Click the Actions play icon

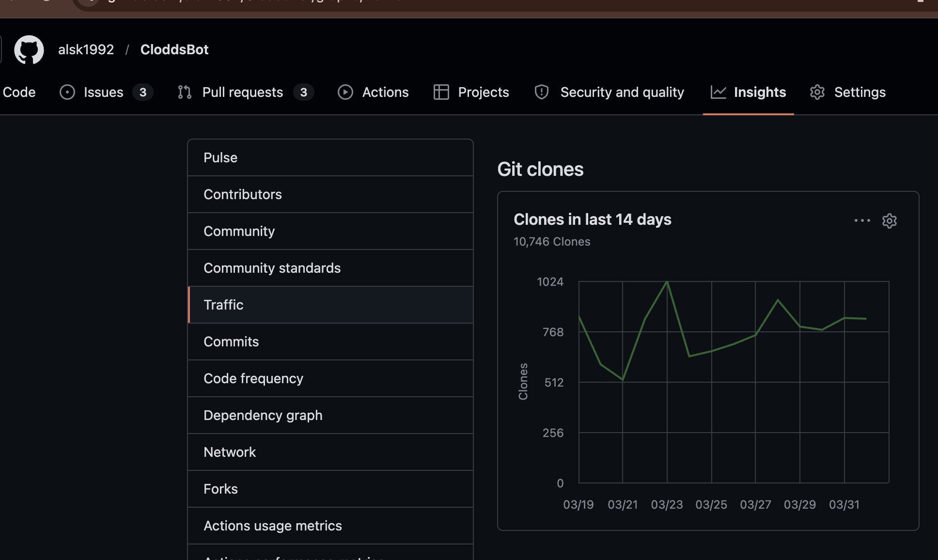point(345,92)
